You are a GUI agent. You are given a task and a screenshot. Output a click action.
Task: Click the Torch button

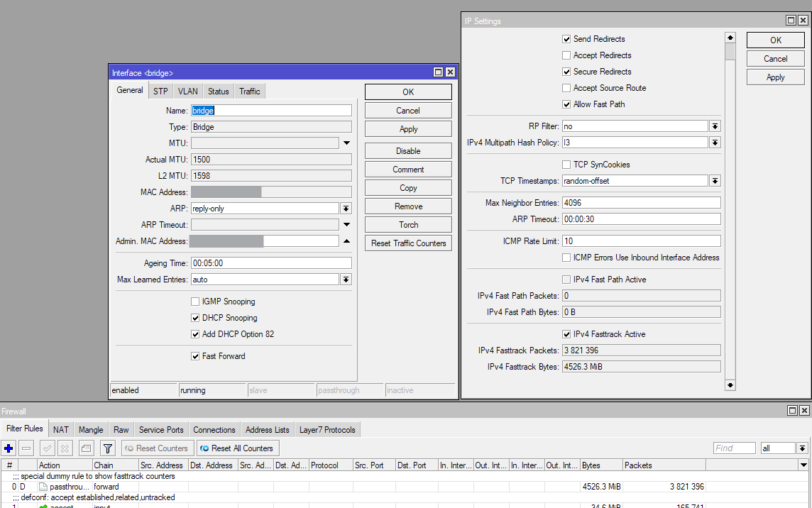click(408, 225)
